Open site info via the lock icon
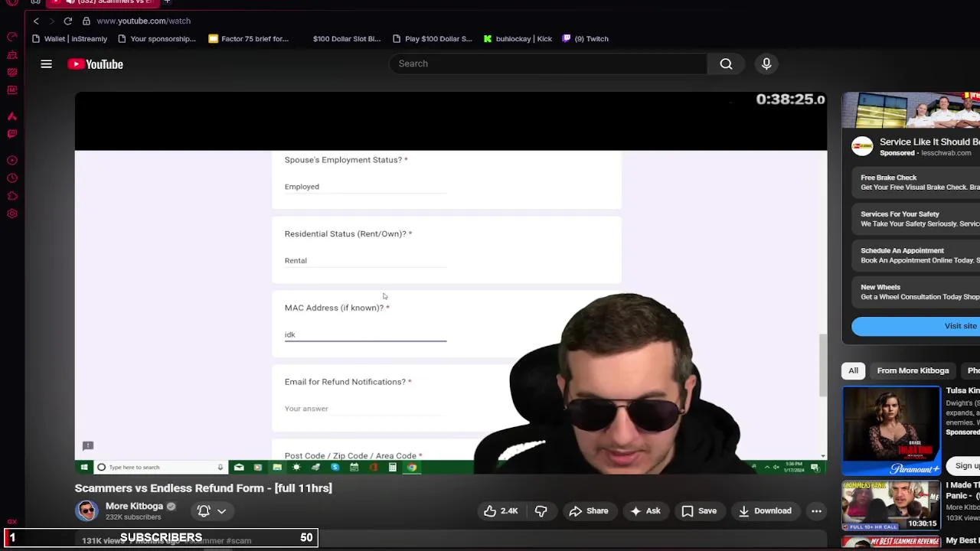Screen dimensions: 980x551 pyautogui.click(x=87, y=21)
